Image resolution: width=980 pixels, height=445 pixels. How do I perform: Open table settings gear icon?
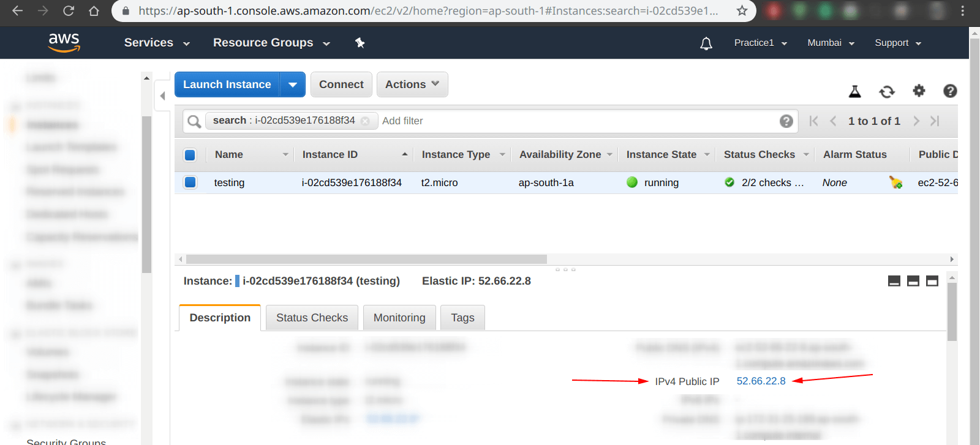coord(919,91)
